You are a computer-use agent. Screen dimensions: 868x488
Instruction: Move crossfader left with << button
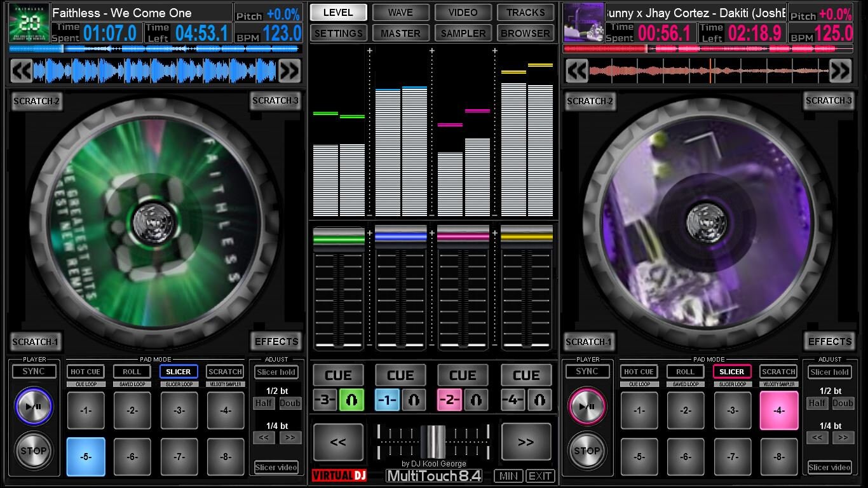(x=338, y=442)
